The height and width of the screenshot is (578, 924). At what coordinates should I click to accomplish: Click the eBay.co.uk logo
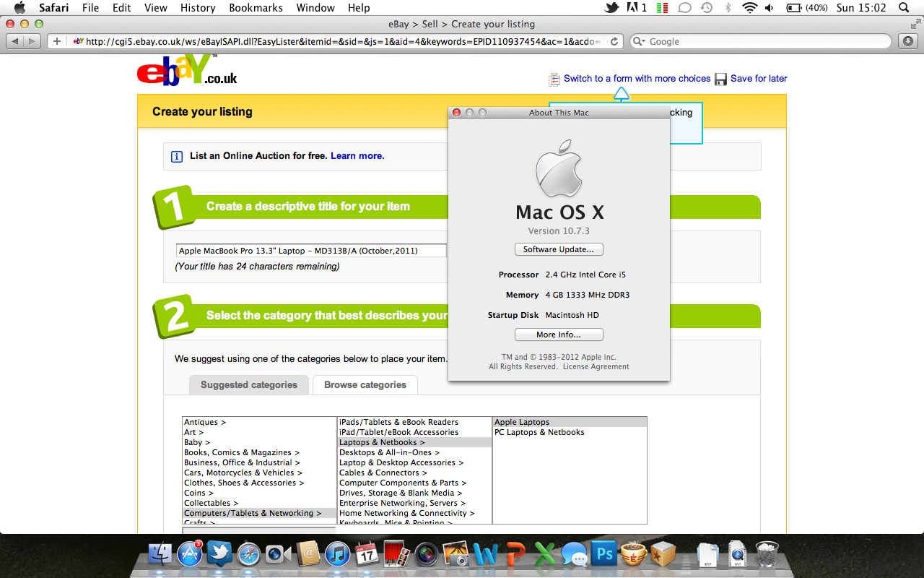[186, 70]
